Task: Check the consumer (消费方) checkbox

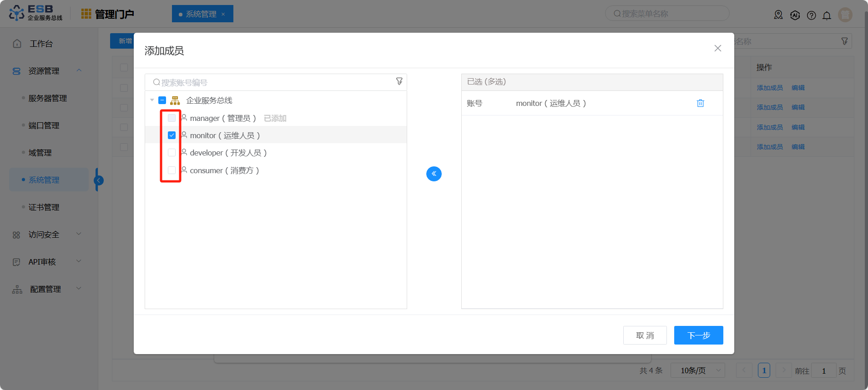Action: [x=172, y=170]
